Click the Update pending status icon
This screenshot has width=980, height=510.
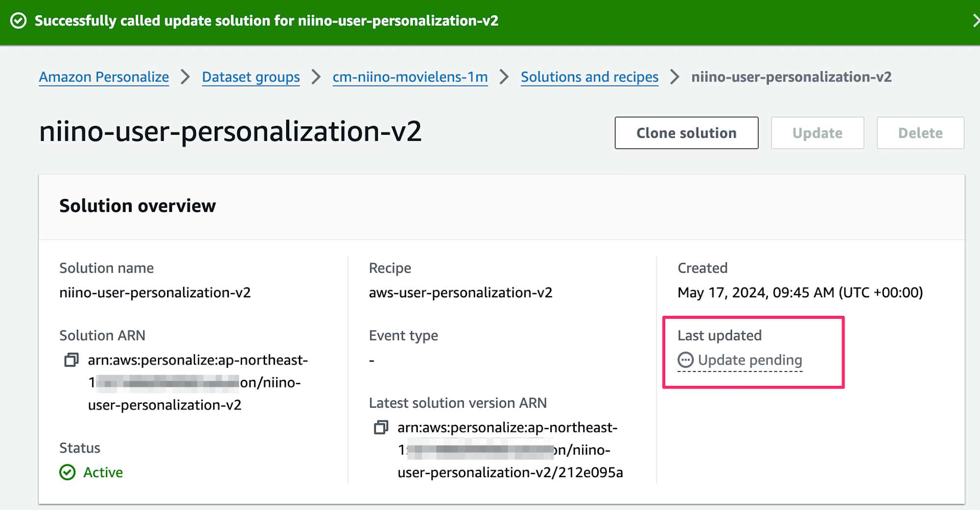click(686, 360)
